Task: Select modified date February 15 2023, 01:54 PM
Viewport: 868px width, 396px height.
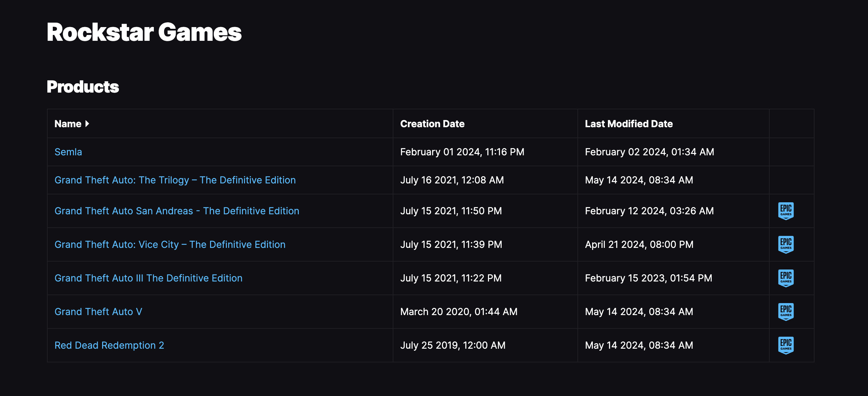Action: tap(649, 278)
